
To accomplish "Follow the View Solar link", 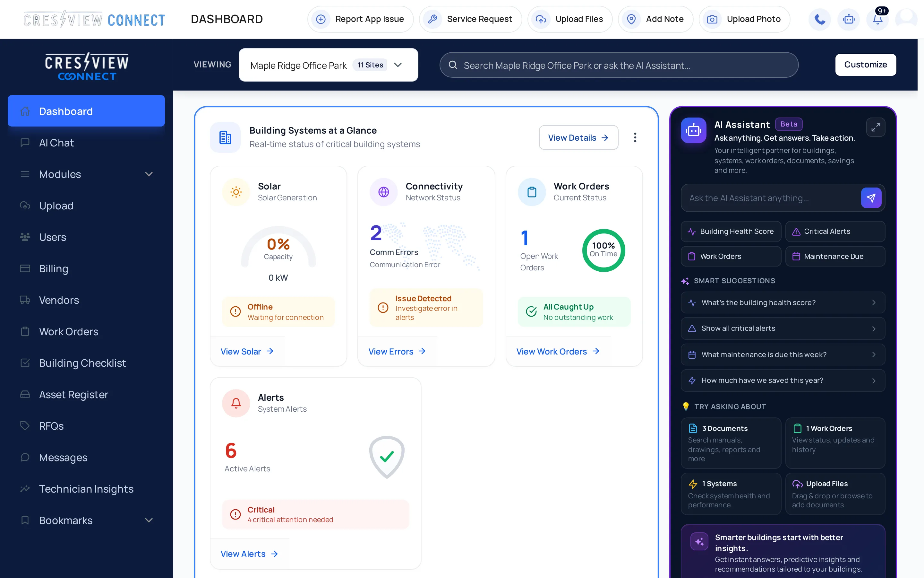I will (x=247, y=351).
